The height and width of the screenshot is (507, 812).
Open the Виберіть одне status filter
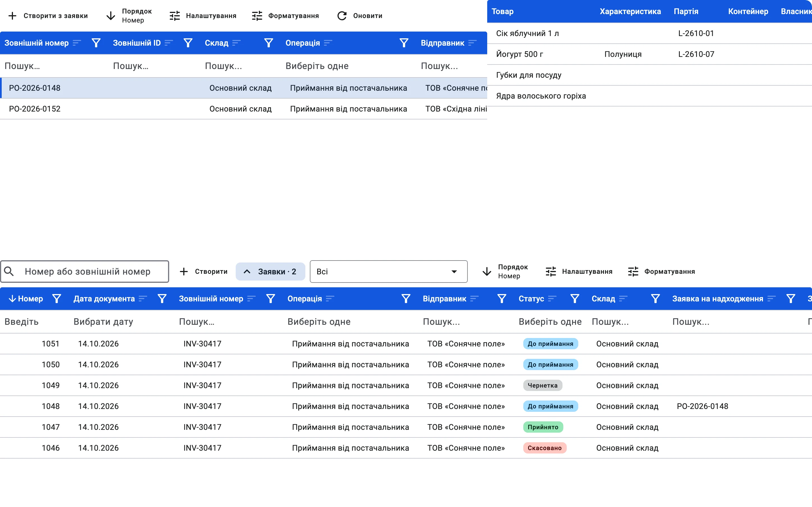550,322
